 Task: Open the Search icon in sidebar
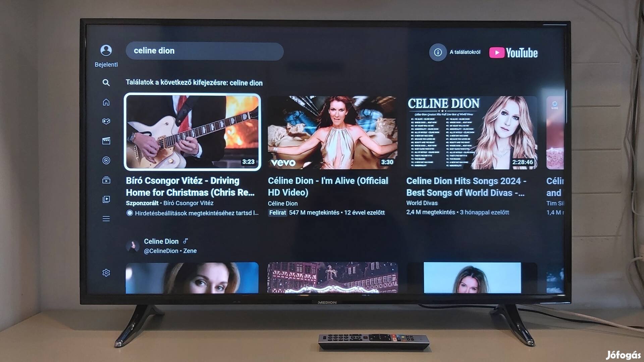pos(106,83)
